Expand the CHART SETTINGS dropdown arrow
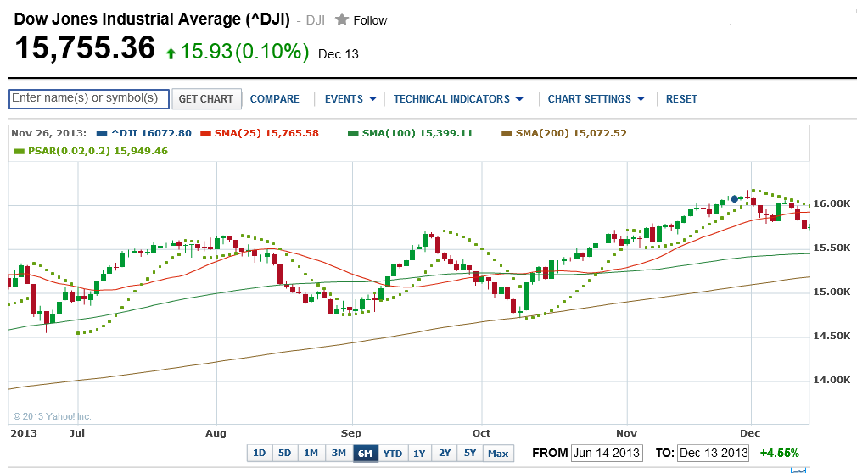The height and width of the screenshot is (473, 868). (641, 99)
